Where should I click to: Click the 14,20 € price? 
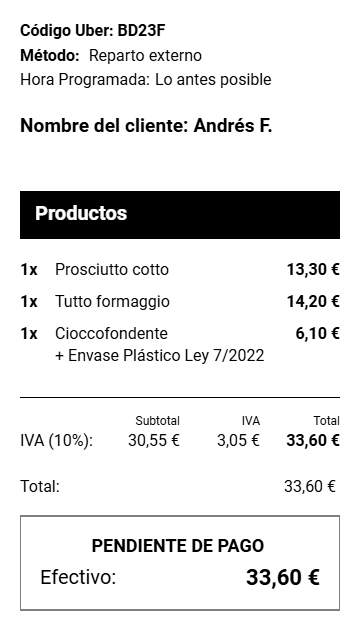tap(313, 302)
